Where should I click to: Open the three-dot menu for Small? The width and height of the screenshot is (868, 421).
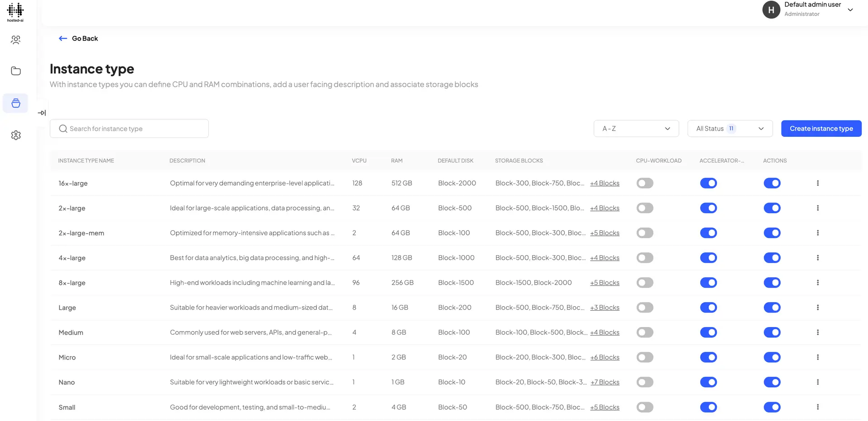tap(817, 407)
